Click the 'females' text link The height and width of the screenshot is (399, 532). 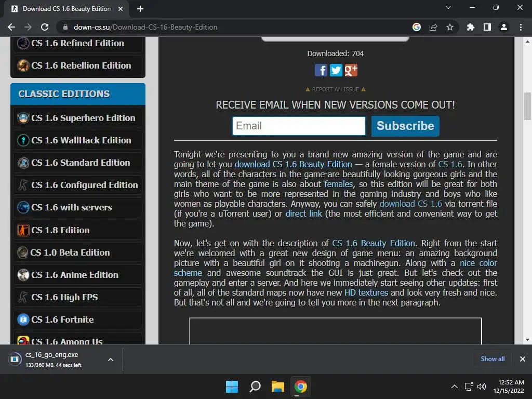(339, 184)
